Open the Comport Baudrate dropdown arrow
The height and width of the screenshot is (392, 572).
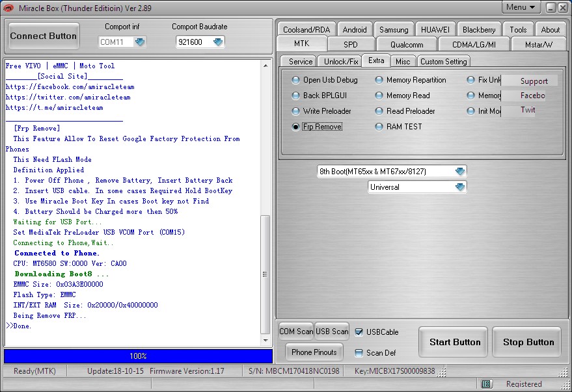pos(218,42)
